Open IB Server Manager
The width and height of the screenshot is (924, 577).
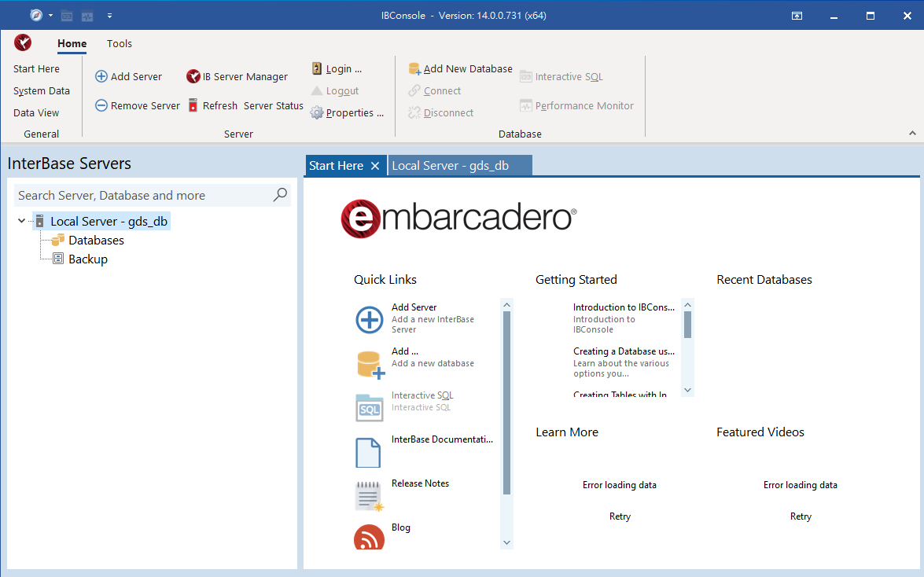pyautogui.click(x=237, y=76)
